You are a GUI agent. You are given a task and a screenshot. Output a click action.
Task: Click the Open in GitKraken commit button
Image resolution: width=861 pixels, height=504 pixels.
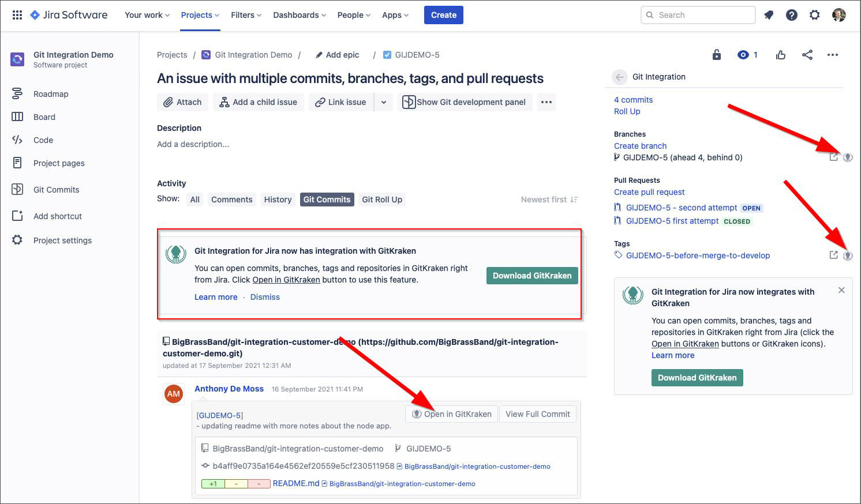coord(452,414)
